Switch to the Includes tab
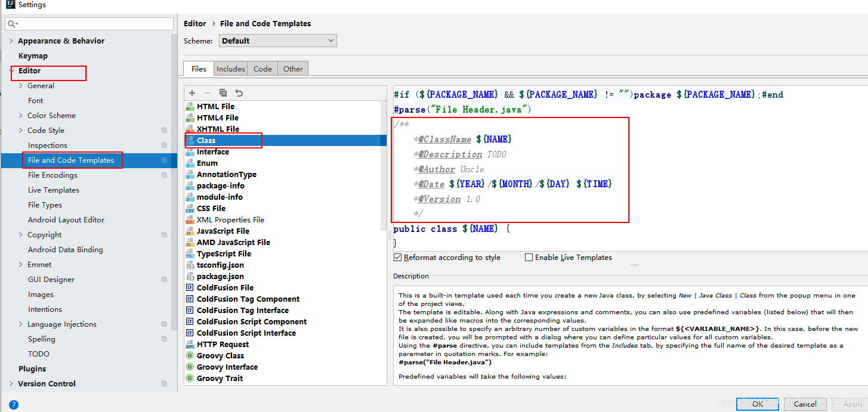 click(231, 69)
